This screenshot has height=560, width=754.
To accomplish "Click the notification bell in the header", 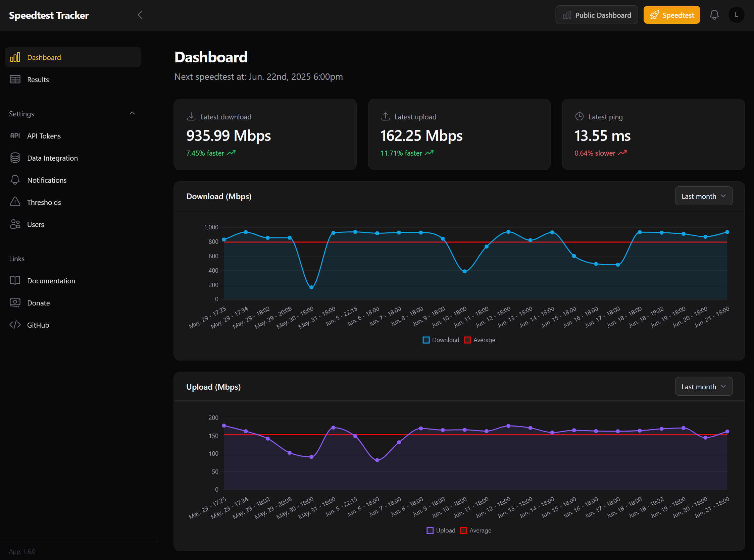I will point(714,14).
